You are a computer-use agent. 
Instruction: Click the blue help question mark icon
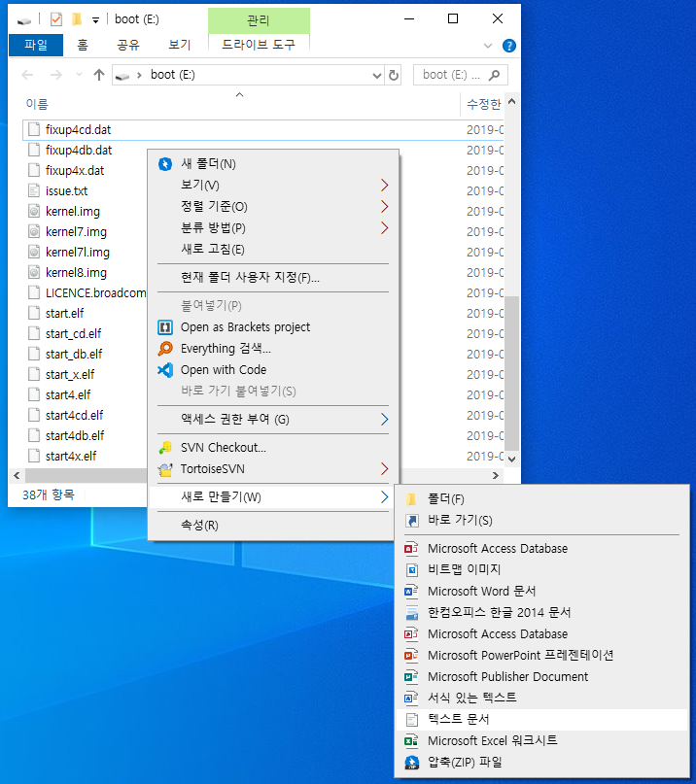coord(508,46)
